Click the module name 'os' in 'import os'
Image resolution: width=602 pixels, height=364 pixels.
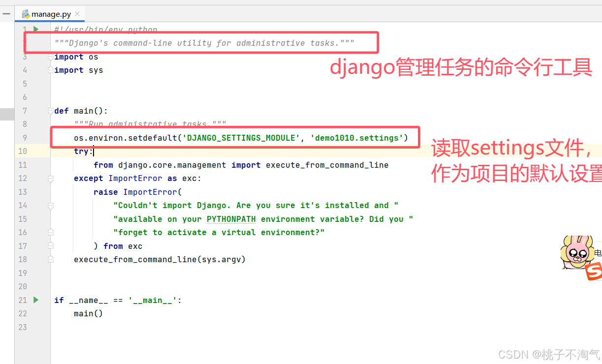click(x=94, y=57)
